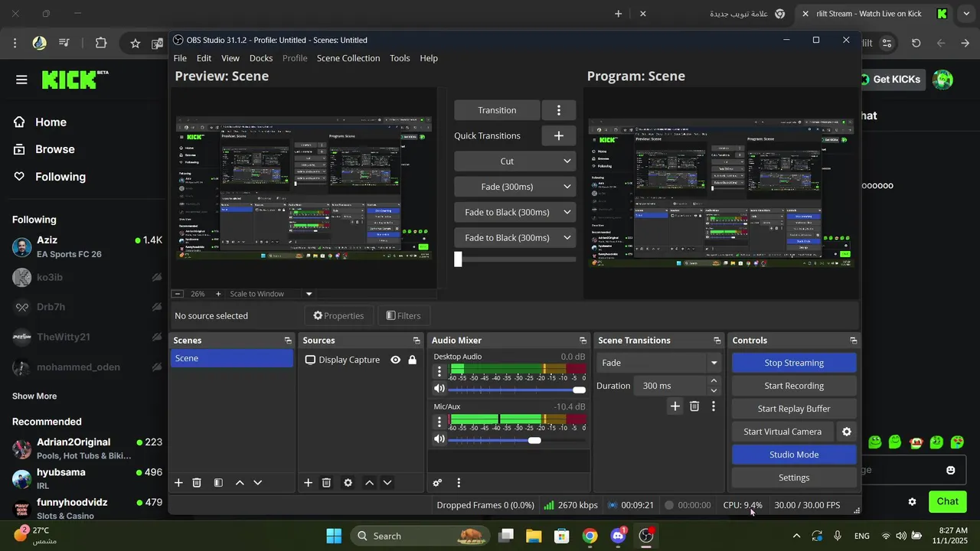
Task: Open Scale to Window dropdown arrow
Action: 309,294
